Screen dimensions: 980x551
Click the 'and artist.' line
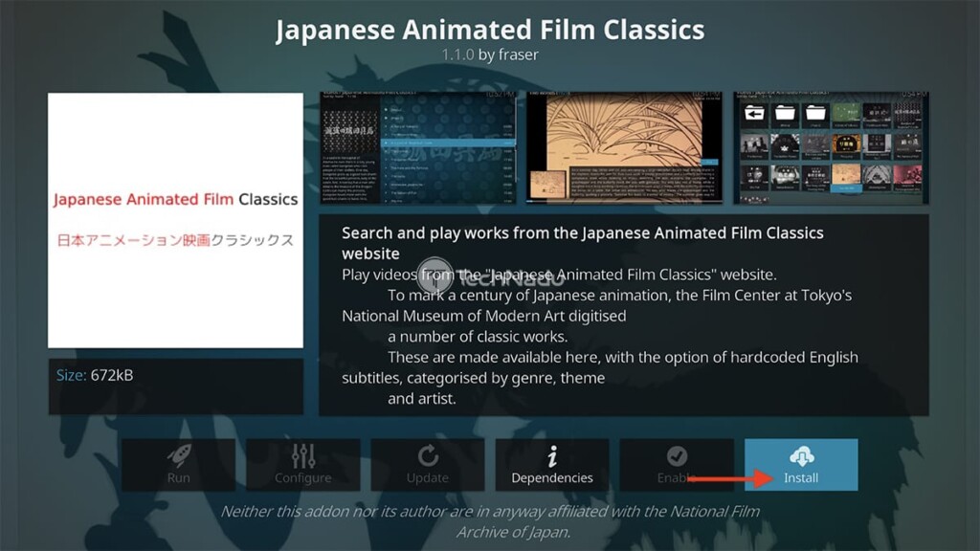[x=422, y=399]
